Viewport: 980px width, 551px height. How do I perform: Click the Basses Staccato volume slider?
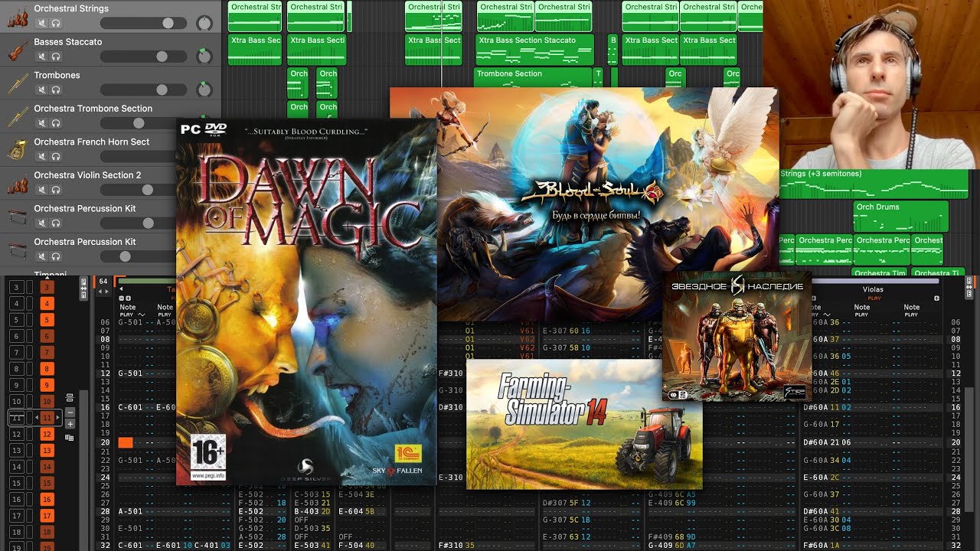143,57
